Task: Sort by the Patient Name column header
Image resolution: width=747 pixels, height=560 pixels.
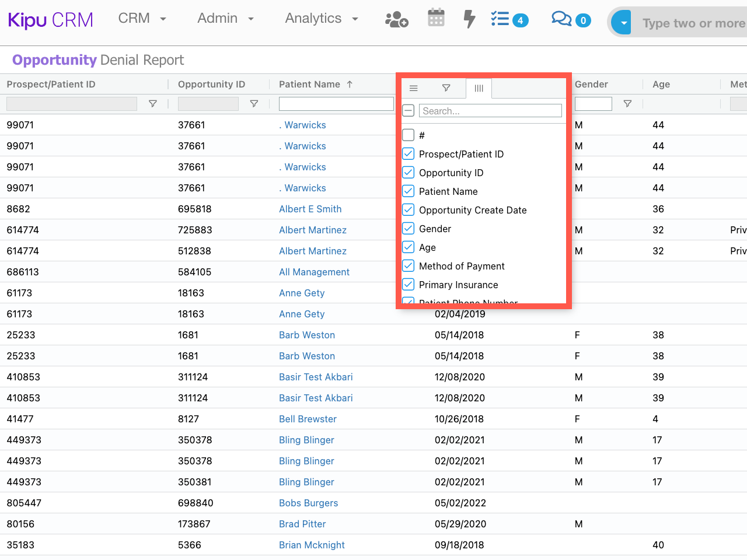Action: point(309,84)
